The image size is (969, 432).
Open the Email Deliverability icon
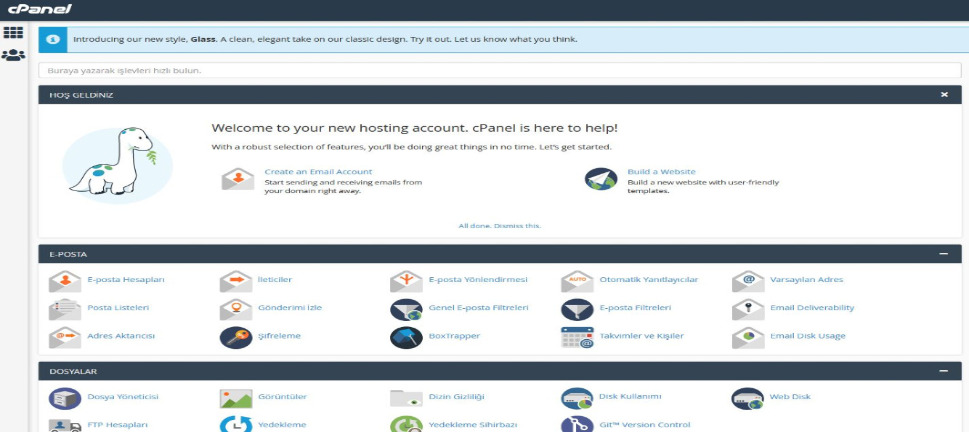tap(748, 309)
